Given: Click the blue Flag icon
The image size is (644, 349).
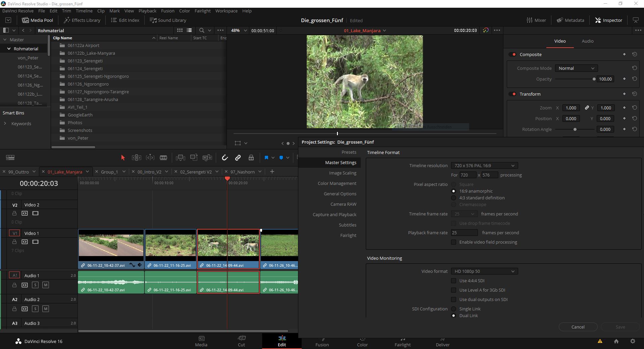Looking at the screenshot, I should (x=266, y=157).
